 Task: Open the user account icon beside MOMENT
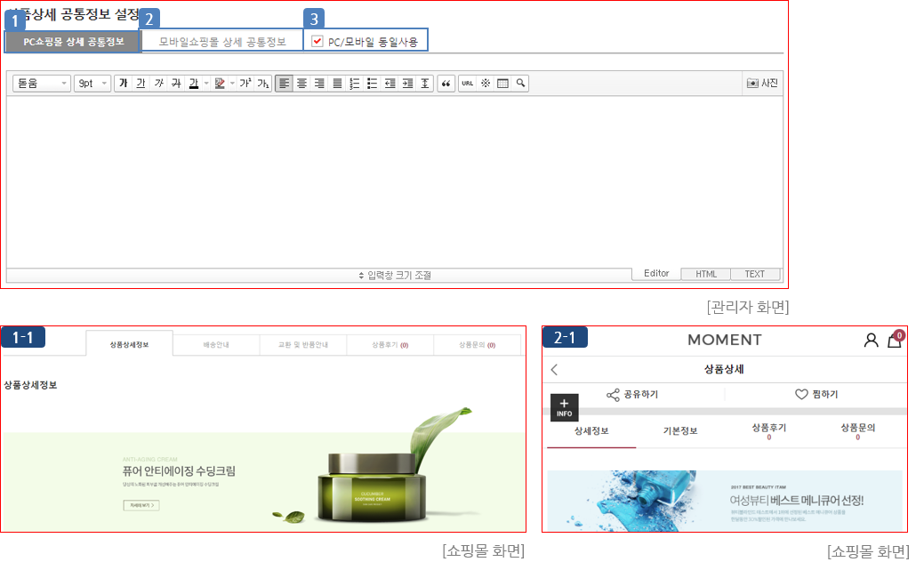(x=871, y=341)
